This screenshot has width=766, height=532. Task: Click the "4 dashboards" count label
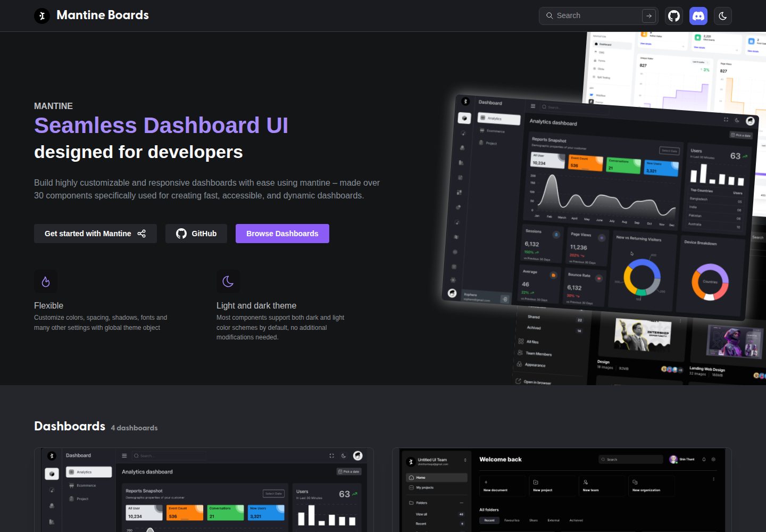(134, 428)
